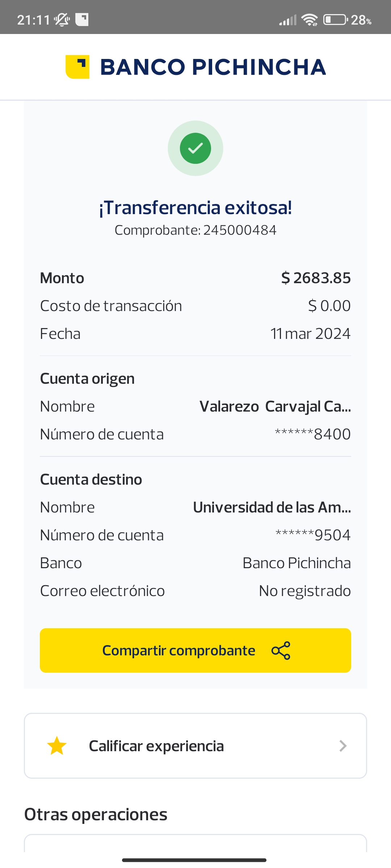This screenshot has width=391, height=868.
Task: Tap the share icon on the yellow button
Action: 281,651
